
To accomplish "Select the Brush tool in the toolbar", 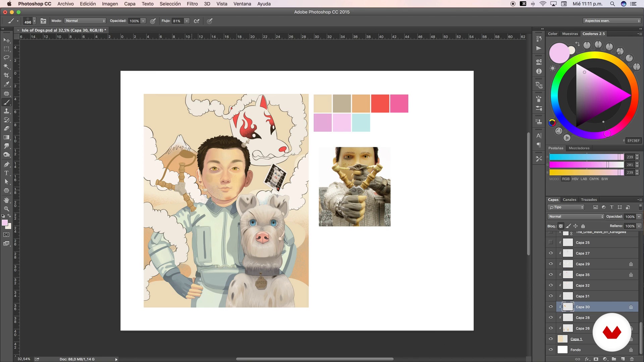I will [6, 102].
